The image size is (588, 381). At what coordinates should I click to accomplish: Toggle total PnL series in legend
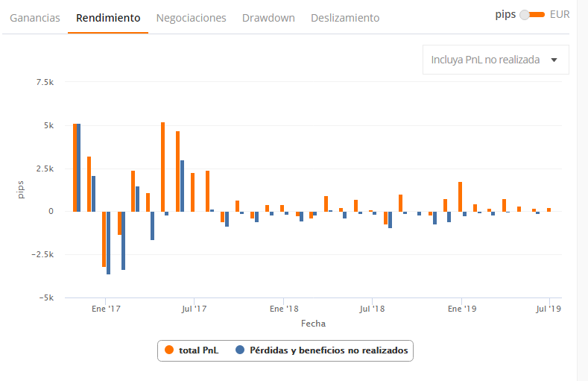192,350
